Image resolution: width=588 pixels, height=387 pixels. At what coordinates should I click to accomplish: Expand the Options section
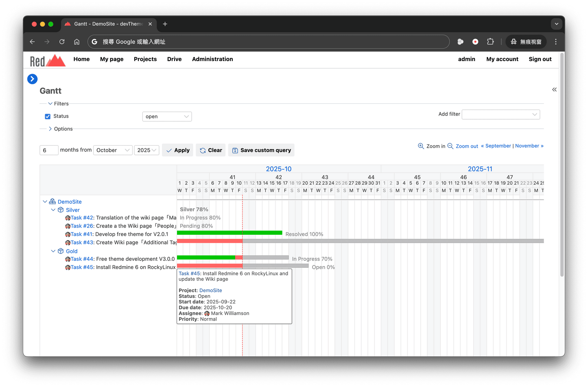click(x=50, y=129)
